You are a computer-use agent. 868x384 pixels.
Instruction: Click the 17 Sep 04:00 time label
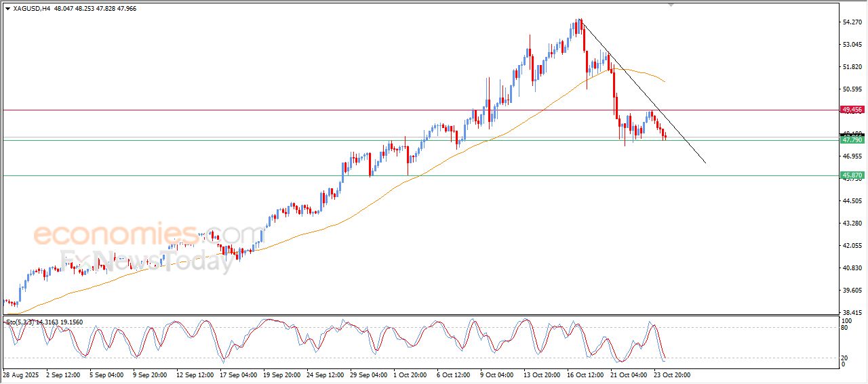pos(237,375)
